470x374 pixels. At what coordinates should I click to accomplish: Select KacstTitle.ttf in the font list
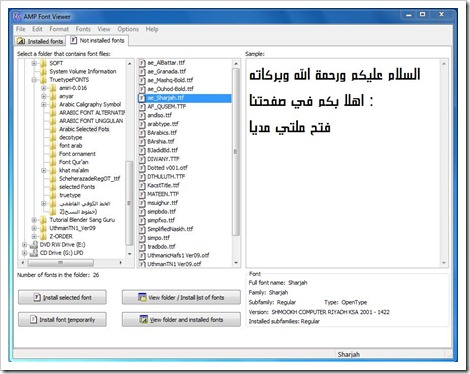point(163,185)
